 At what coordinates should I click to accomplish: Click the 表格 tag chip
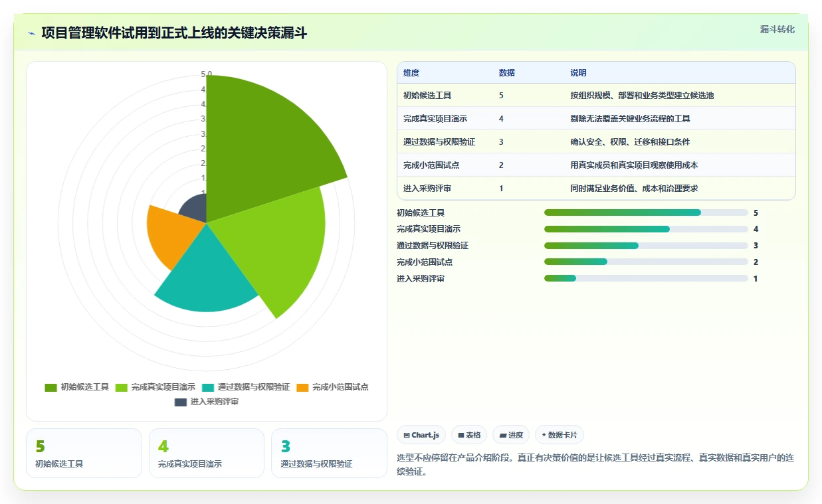[x=469, y=435]
